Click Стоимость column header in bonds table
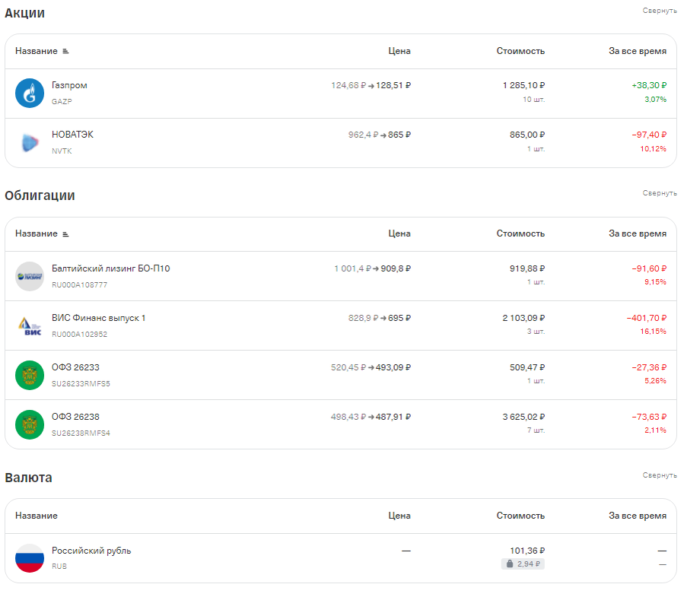Screen dimensions: 684x616 click(x=520, y=233)
